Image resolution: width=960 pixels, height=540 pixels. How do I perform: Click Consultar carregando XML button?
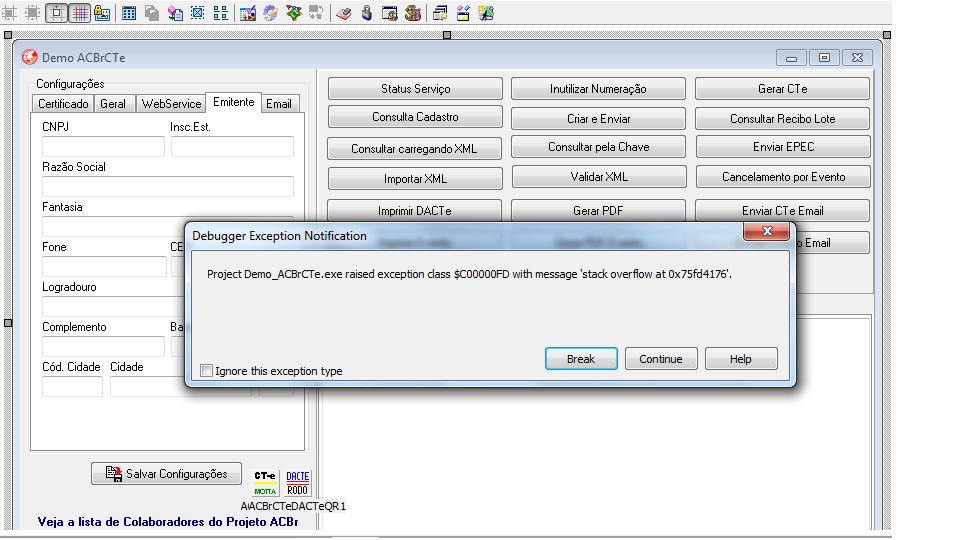click(x=414, y=149)
